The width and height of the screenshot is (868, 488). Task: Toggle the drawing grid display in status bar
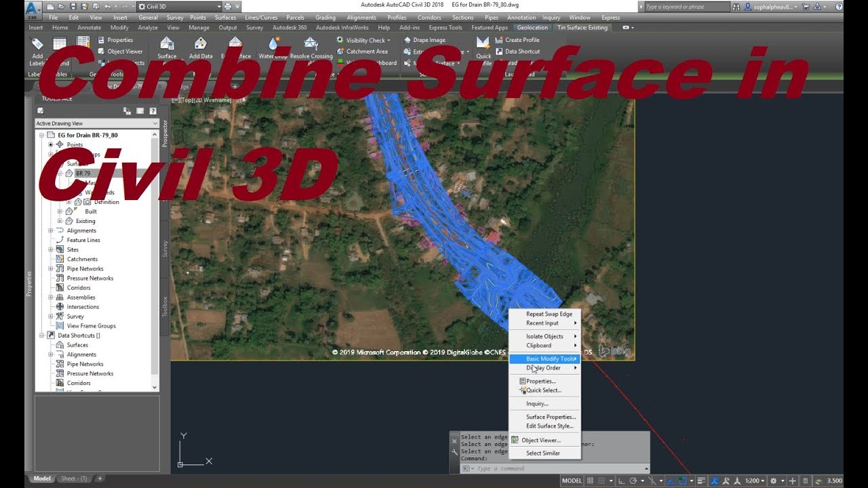pos(590,481)
